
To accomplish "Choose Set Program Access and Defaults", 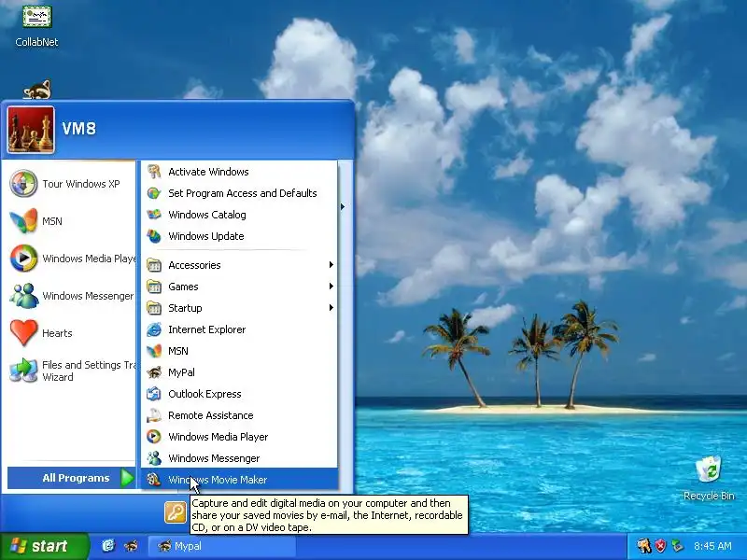I will pyautogui.click(x=239, y=193).
